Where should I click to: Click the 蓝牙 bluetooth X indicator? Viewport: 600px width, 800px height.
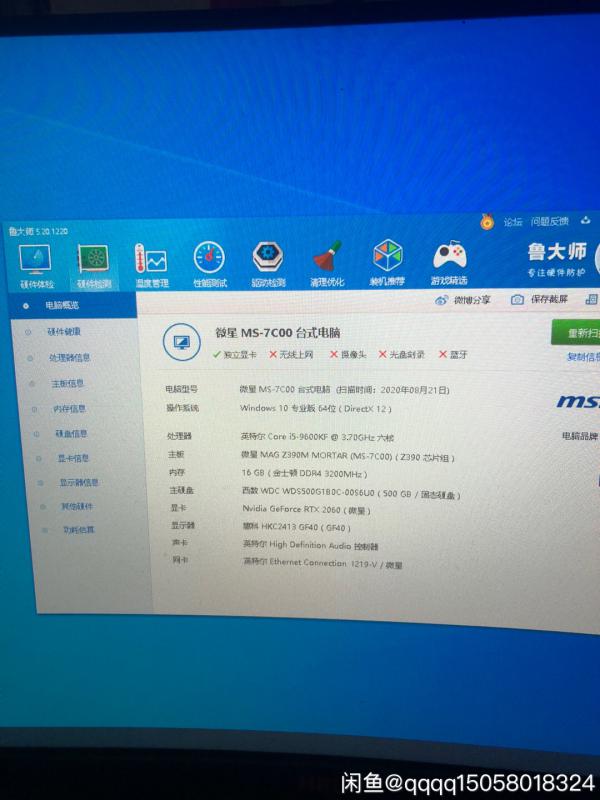click(453, 354)
